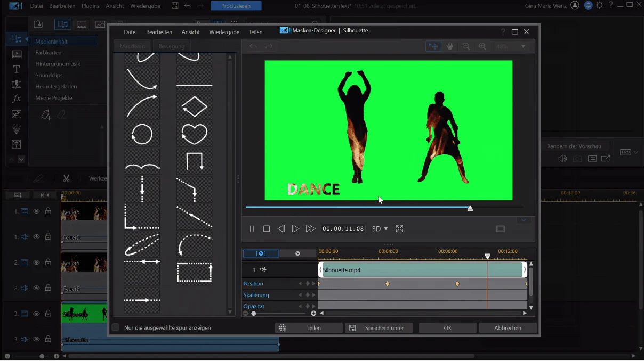
Task: Click the Produzieren button
Action: [236, 6]
